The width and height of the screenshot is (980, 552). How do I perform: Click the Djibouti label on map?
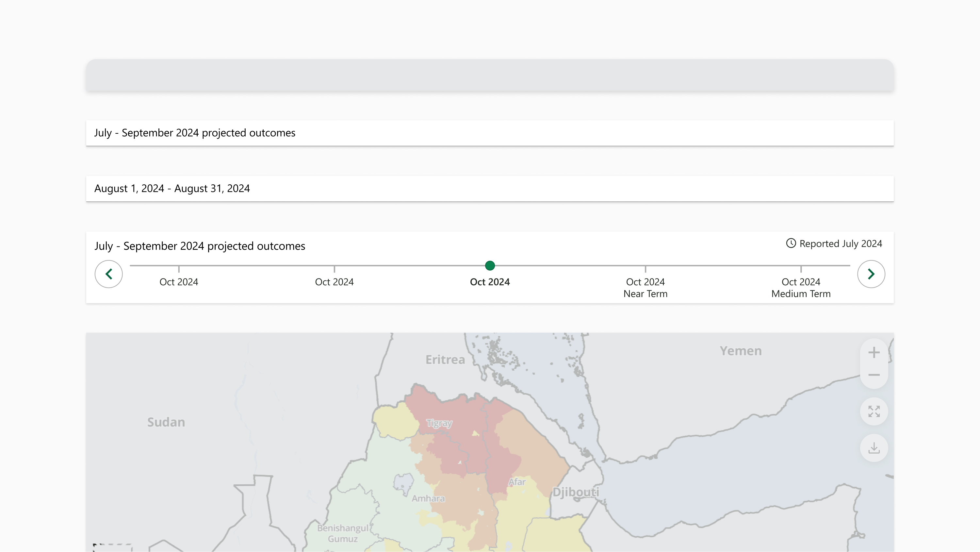tap(576, 492)
